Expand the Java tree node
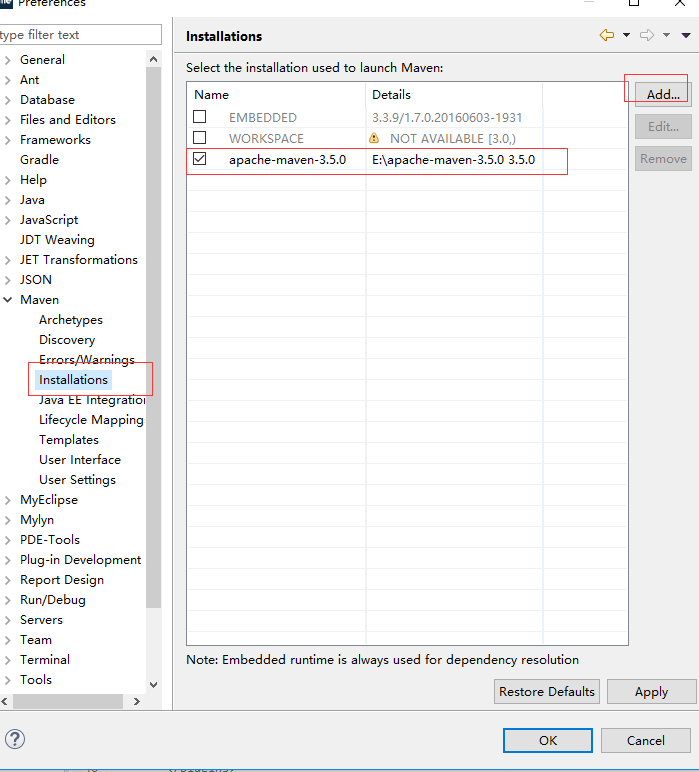This screenshot has width=699, height=772. click(x=7, y=200)
